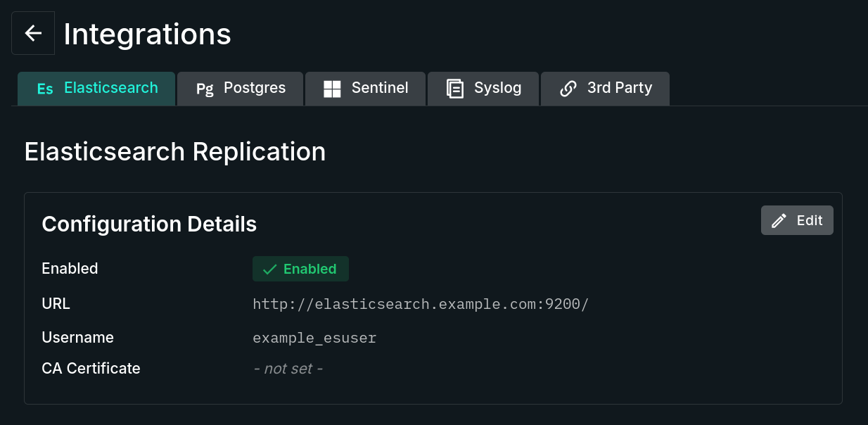Click the green checkmark in the Enabled badge
This screenshot has height=425, width=868.
269,269
